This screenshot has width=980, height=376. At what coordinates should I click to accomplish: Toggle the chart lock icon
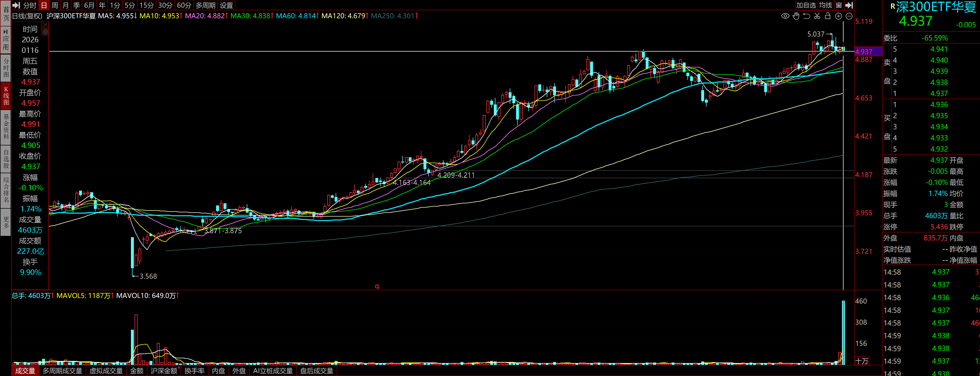tap(827, 16)
